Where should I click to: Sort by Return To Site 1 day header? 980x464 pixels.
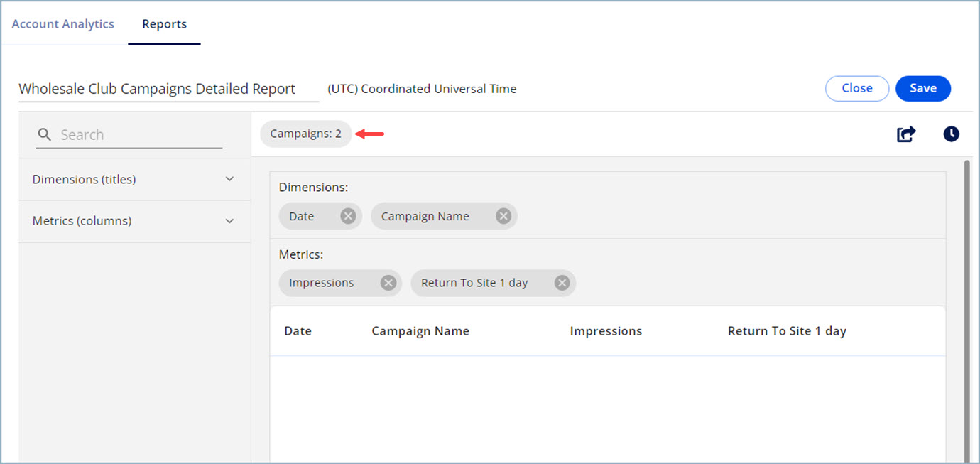(x=787, y=331)
